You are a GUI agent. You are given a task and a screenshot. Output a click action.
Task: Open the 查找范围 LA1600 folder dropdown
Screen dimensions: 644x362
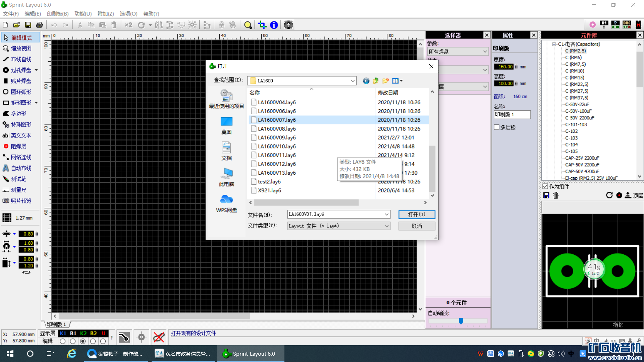pos(353,81)
